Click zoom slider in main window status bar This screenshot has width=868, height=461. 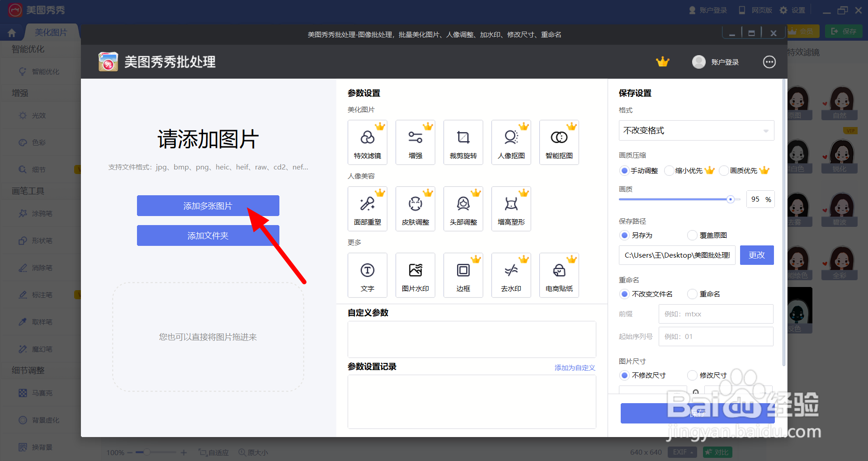click(156, 452)
